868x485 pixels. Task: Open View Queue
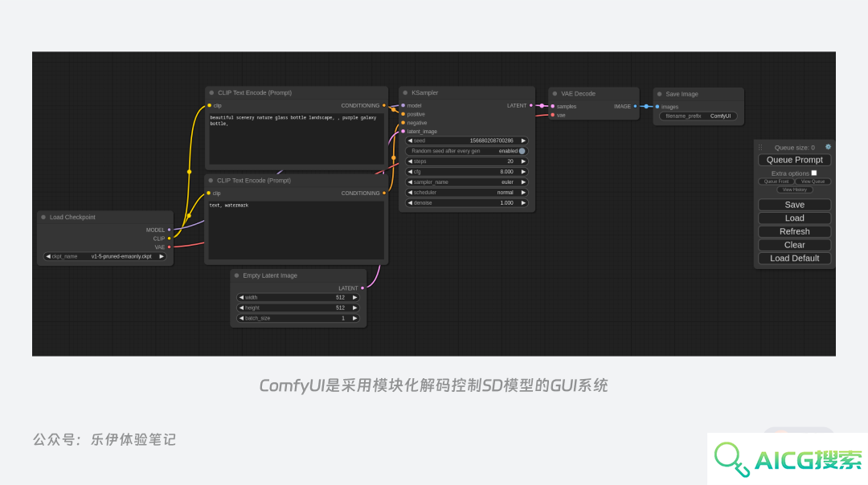pyautogui.click(x=813, y=181)
